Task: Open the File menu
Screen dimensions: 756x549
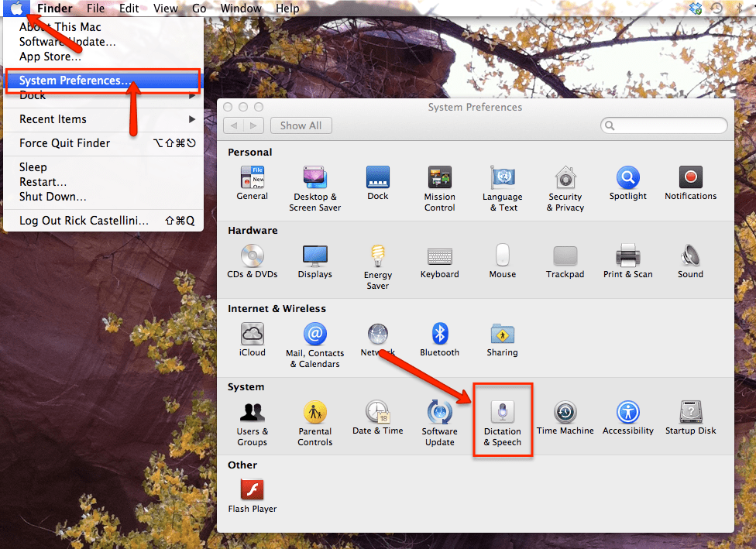Action: tap(95, 9)
